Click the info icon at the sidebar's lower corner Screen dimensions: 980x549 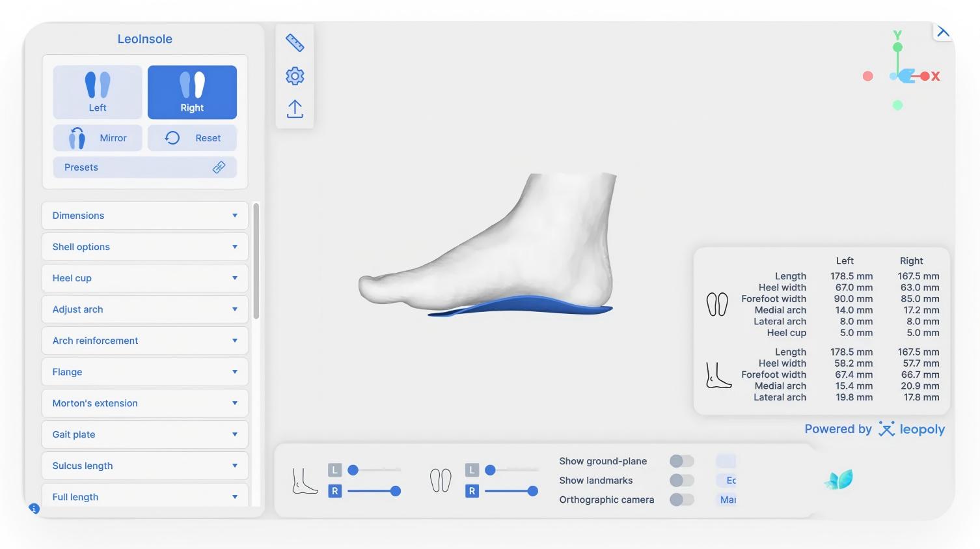(34, 509)
